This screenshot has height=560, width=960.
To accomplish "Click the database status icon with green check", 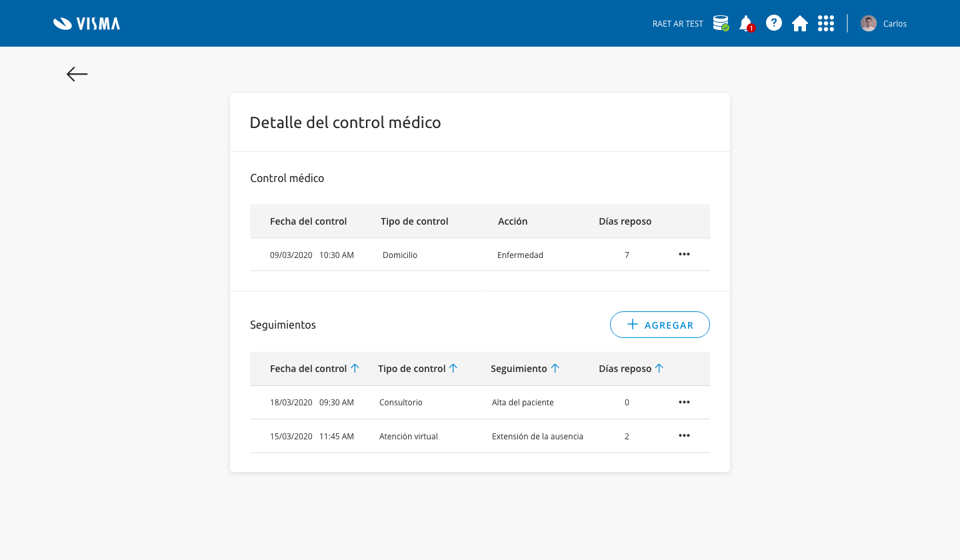I will click(721, 23).
